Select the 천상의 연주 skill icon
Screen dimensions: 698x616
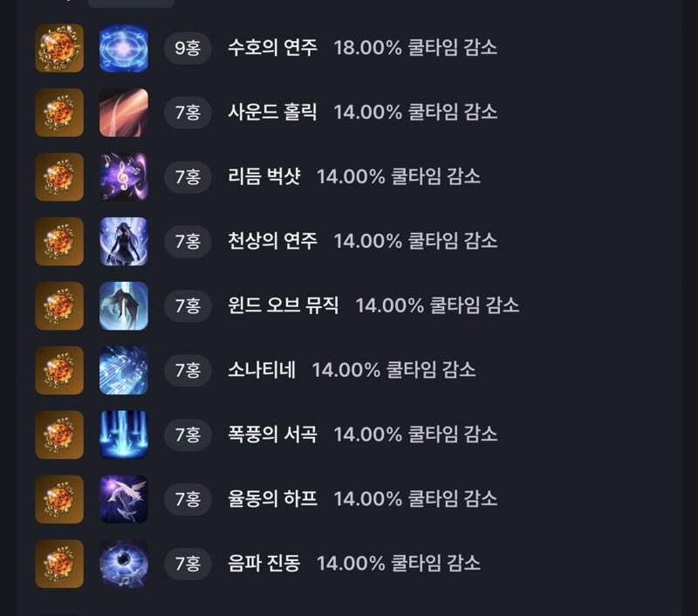(x=124, y=241)
